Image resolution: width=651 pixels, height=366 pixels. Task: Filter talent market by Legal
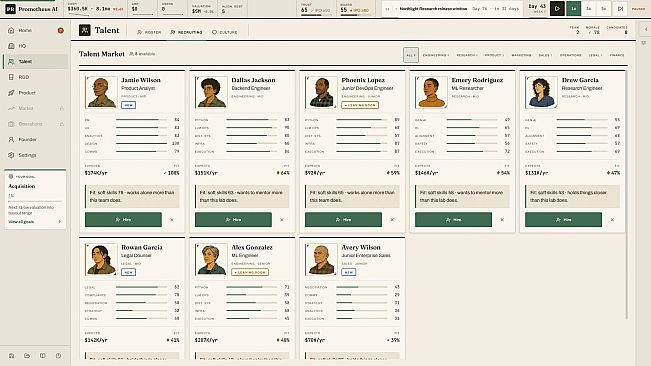[x=595, y=55]
